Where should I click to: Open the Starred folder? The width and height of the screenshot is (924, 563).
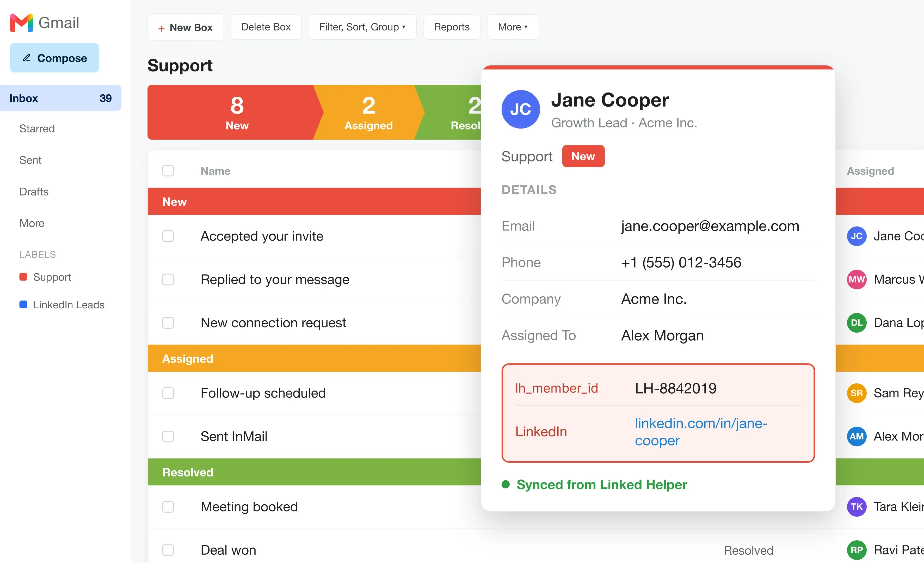(37, 129)
